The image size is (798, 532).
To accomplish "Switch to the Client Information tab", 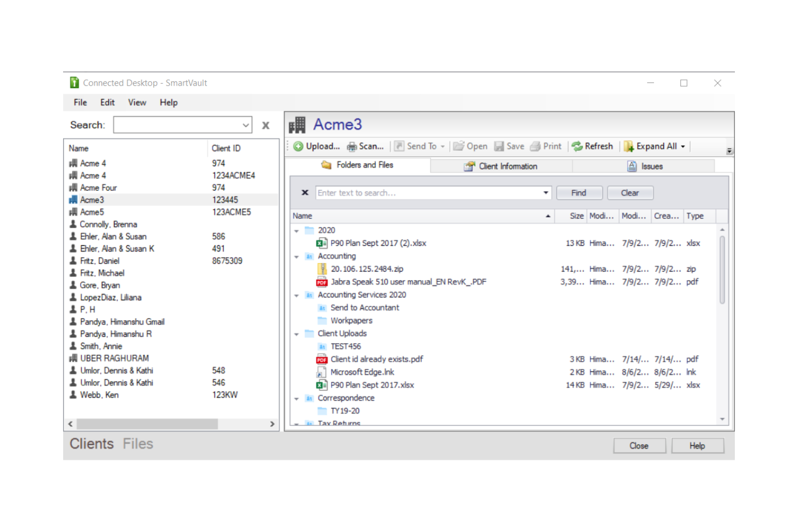I will pos(501,166).
